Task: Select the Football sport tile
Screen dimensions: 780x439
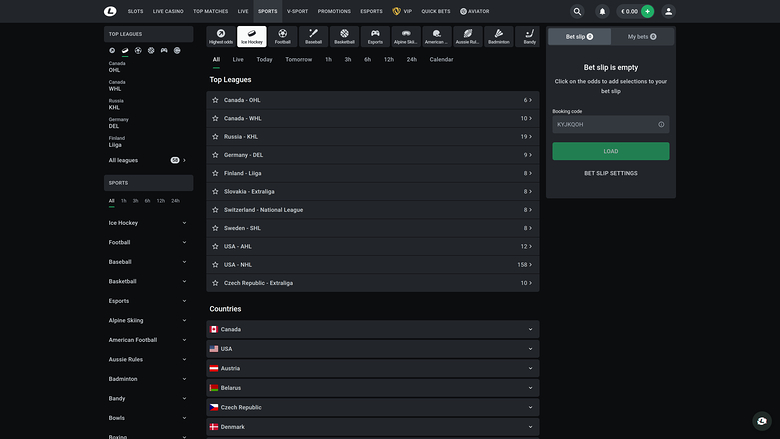Action: click(283, 37)
